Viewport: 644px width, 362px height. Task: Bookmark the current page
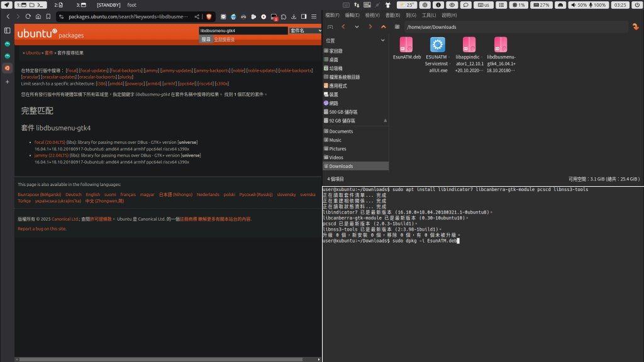pos(48,17)
